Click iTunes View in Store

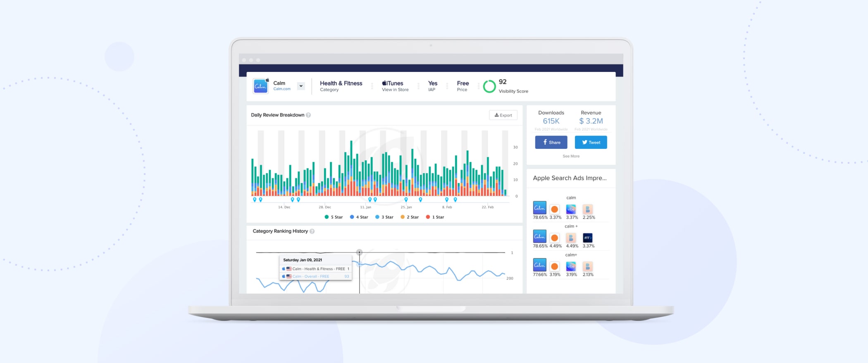tap(395, 86)
